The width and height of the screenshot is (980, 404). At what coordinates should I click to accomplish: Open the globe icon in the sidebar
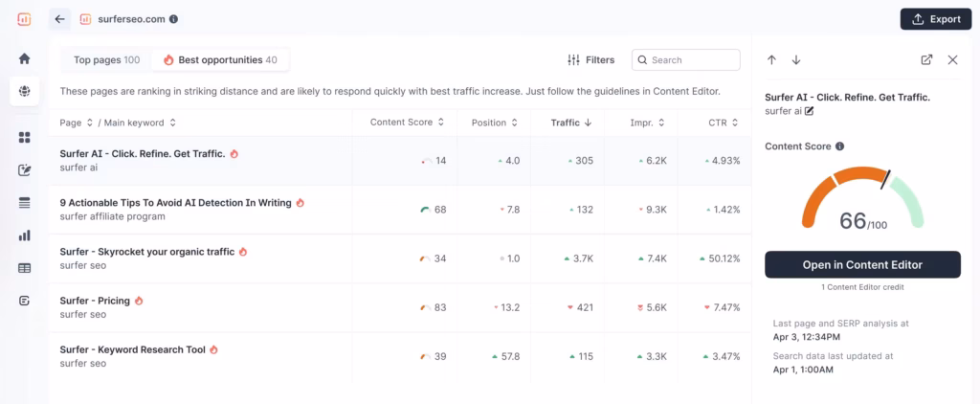pyautogui.click(x=24, y=91)
